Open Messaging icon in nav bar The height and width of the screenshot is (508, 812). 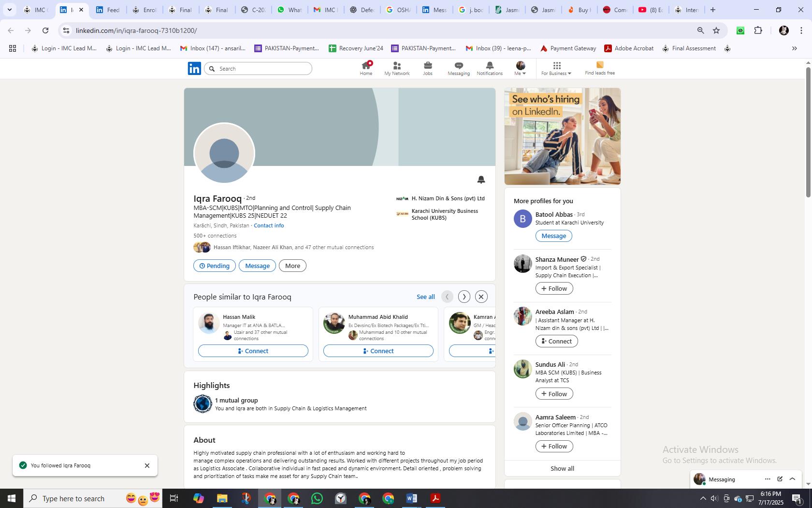(459, 68)
